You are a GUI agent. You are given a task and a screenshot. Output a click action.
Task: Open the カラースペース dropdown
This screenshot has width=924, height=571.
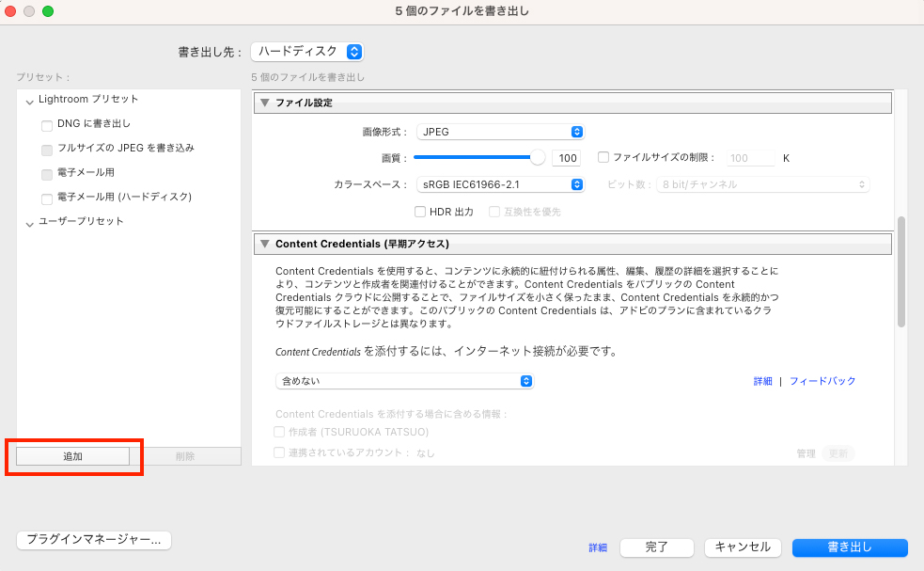tap(499, 184)
